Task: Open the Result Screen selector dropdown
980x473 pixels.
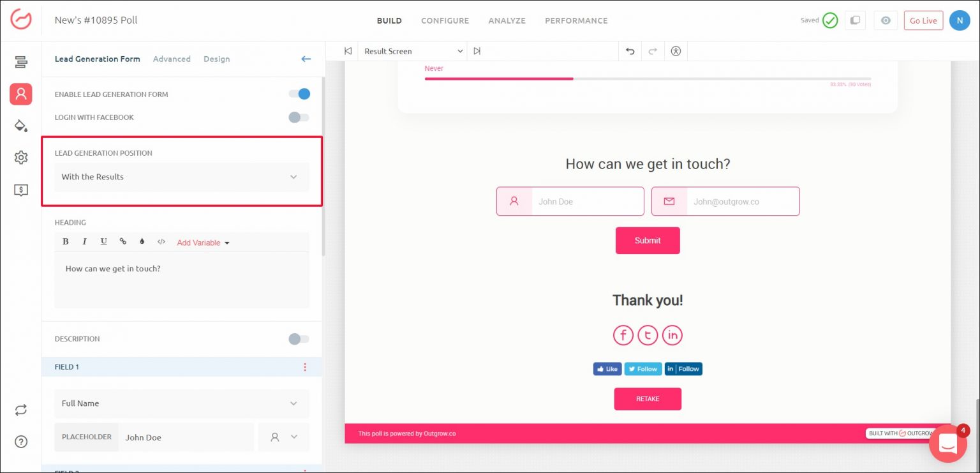Action: (x=412, y=51)
